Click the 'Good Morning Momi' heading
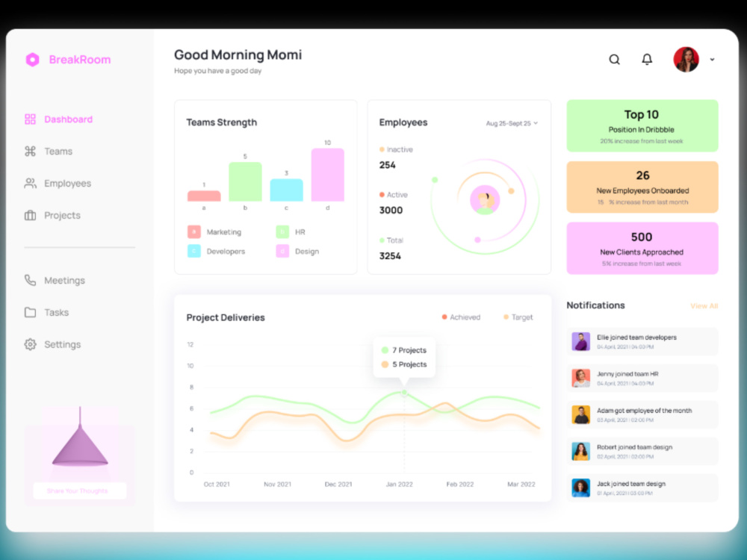Viewport: 747px width, 560px height. coord(238,55)
